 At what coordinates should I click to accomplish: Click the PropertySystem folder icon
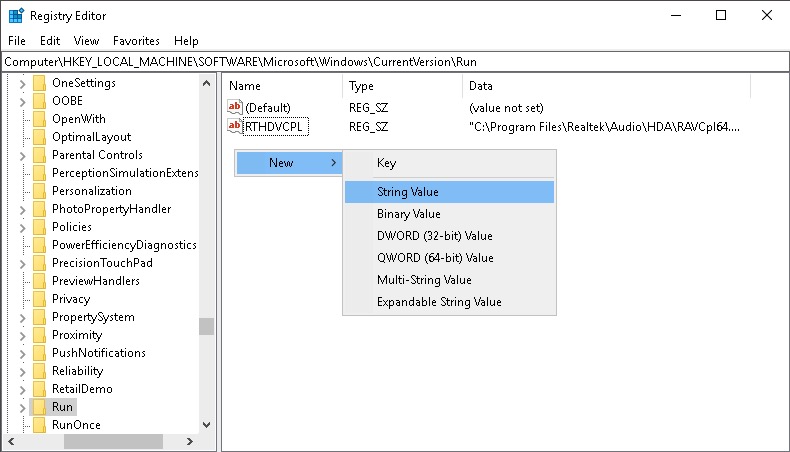[x=39, y=317]
